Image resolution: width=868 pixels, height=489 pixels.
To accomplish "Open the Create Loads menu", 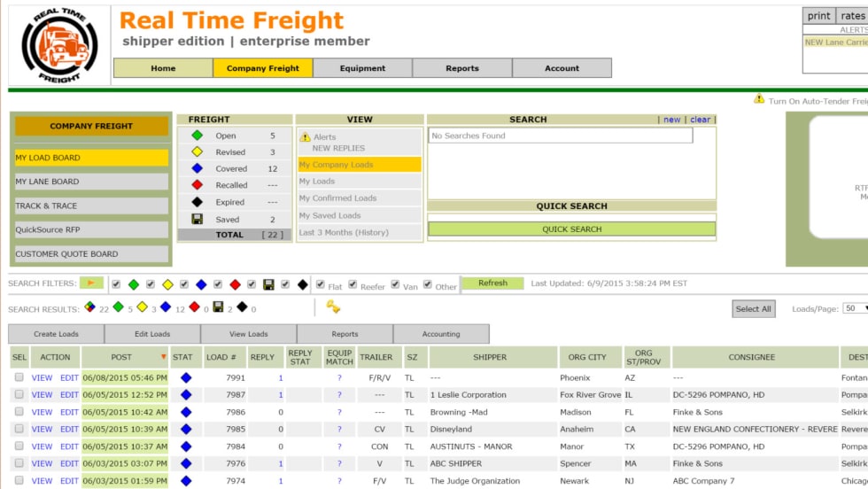I will coord(57,334).
